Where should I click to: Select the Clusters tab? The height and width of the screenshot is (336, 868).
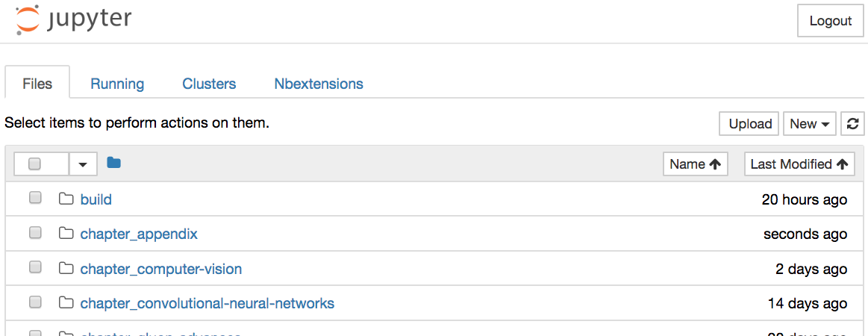(x=209, y=84)
